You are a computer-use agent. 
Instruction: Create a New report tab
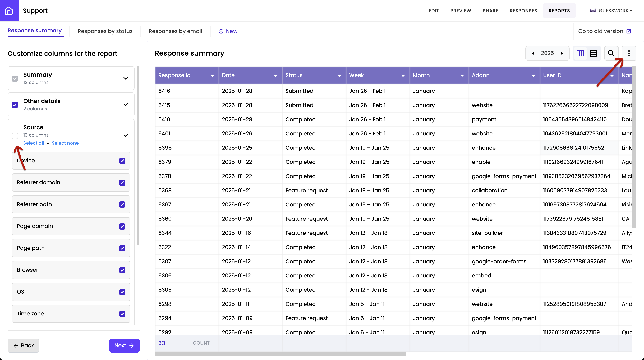click(228, 31)
